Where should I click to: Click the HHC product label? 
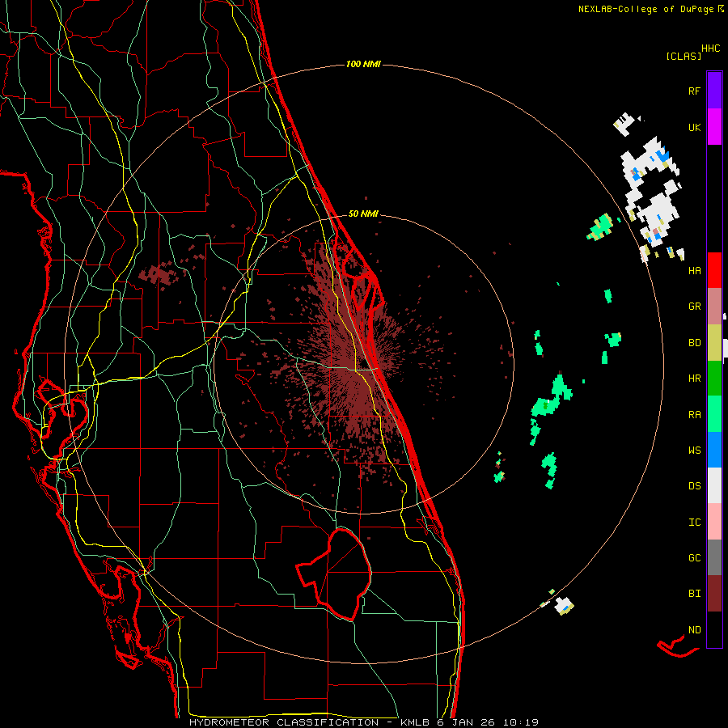(x=711, y=49)
